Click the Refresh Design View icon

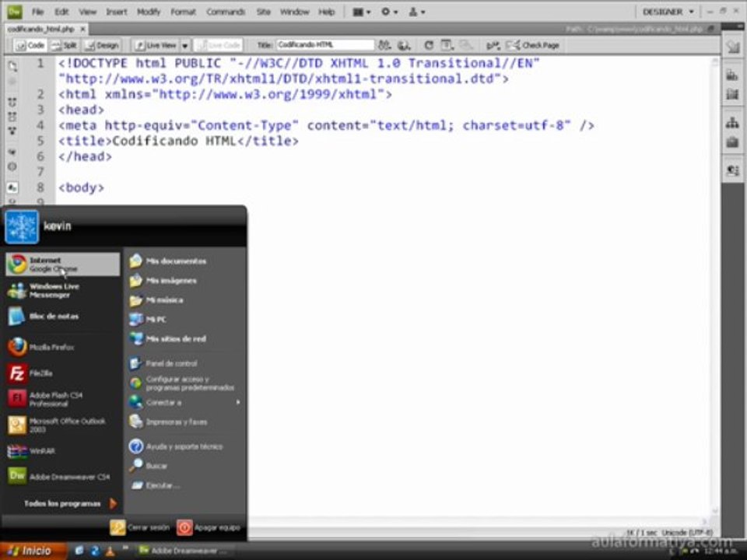(429, 45)
